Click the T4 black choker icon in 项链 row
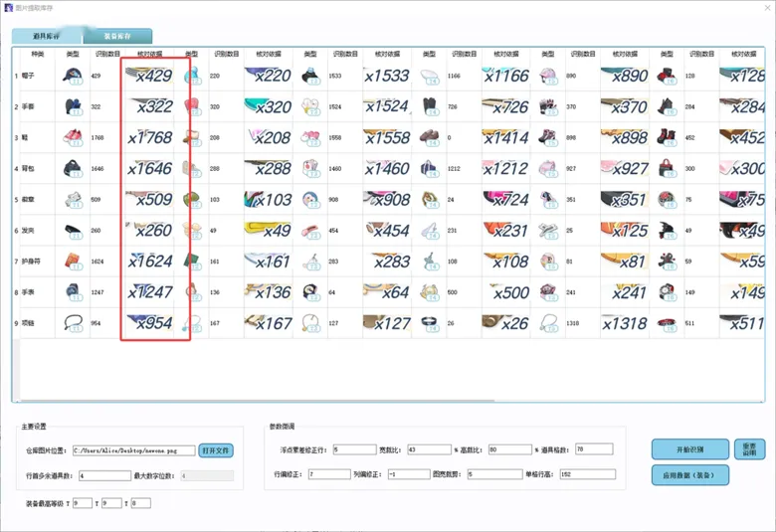 point(429,323)
